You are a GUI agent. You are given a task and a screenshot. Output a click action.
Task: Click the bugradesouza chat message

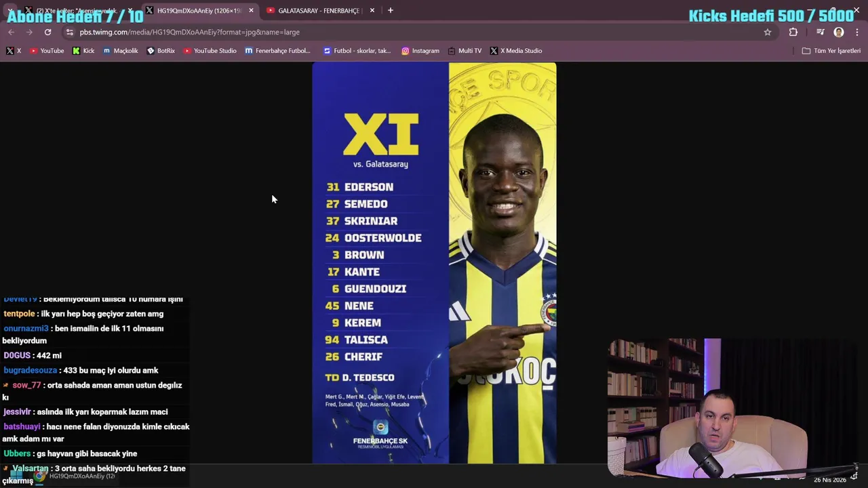pyautogui.click(x=81, y=370)
